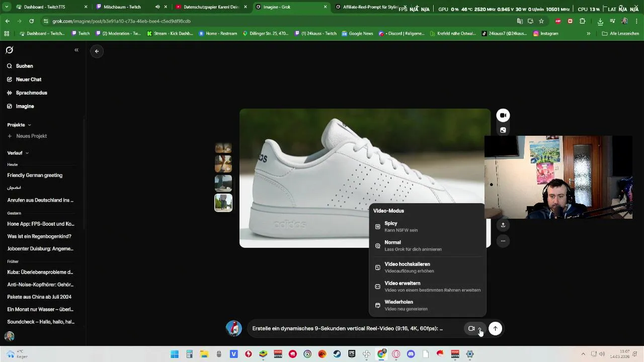The width and height of the screenshot is (644, 362).
Task: Bookmark this page with the star icon
Action: 541,21
